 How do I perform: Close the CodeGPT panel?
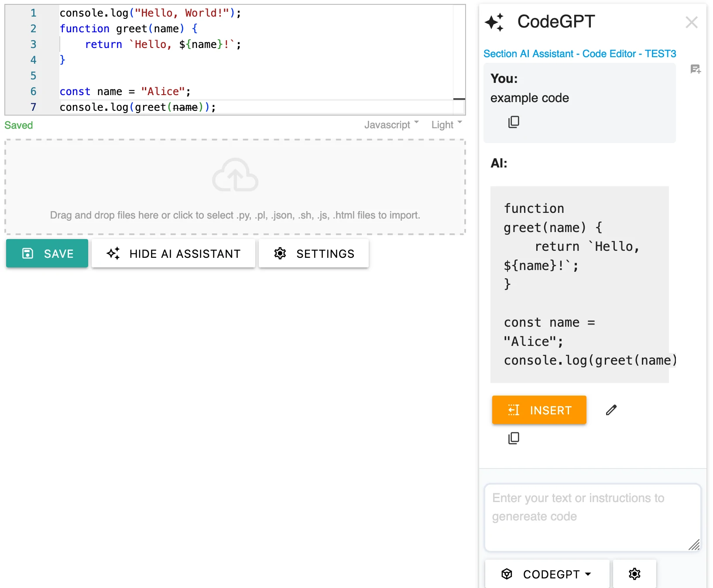tap(692, 22)
